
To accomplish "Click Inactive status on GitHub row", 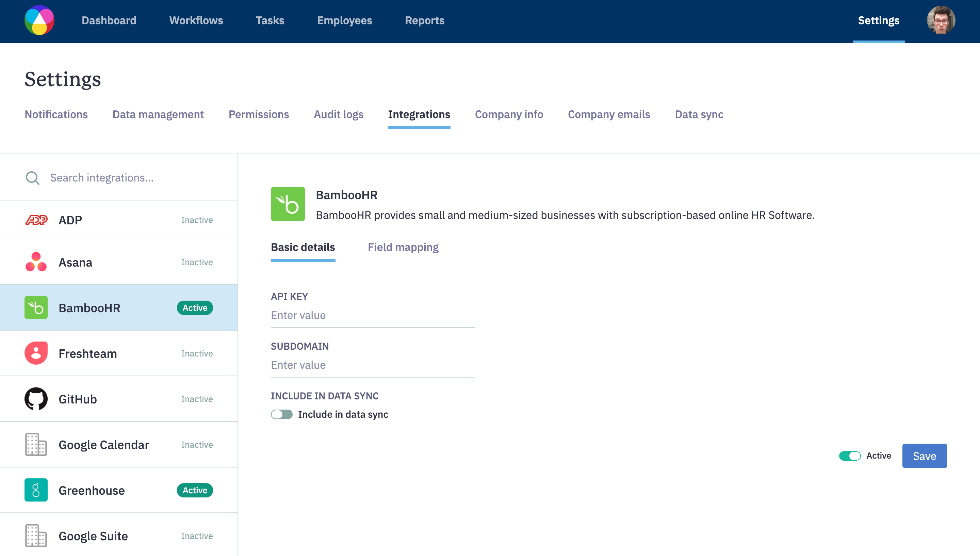I will click(197, 399).
